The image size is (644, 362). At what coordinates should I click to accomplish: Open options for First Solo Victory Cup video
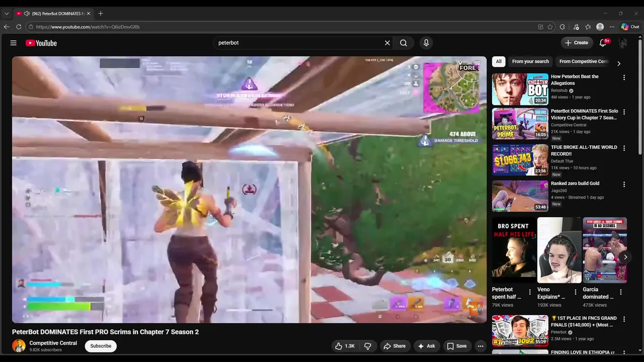pyautogui.click(x=624, y=112)
